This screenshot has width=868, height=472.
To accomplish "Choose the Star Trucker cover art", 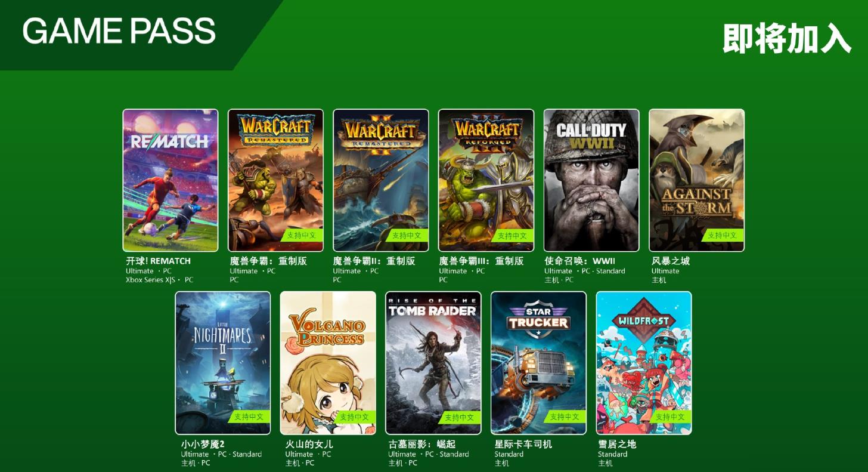I will (538, 363).
